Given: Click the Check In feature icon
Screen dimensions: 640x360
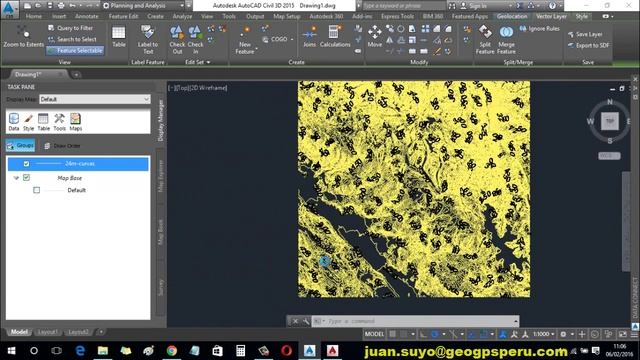Looking at the screenshot, I should (x=196, y=40).
